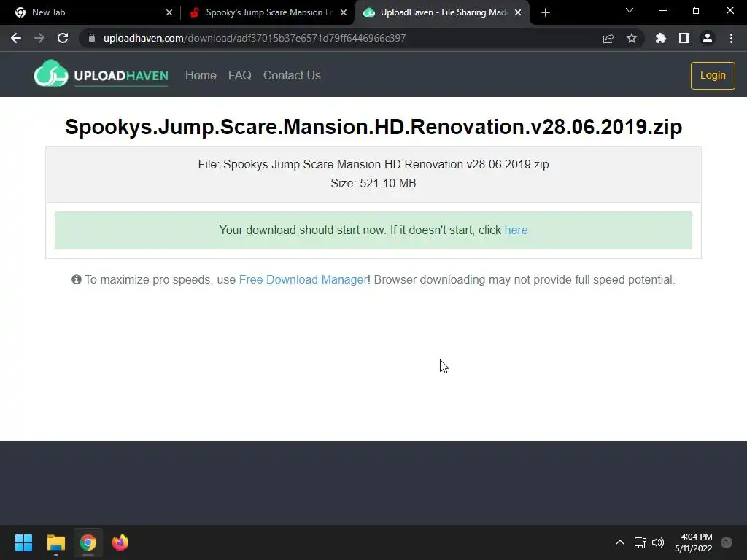The width and height of the screenshot is (747, 560).
Task: Open the Extensions puzzle icon
Action: tap(661, 38)
